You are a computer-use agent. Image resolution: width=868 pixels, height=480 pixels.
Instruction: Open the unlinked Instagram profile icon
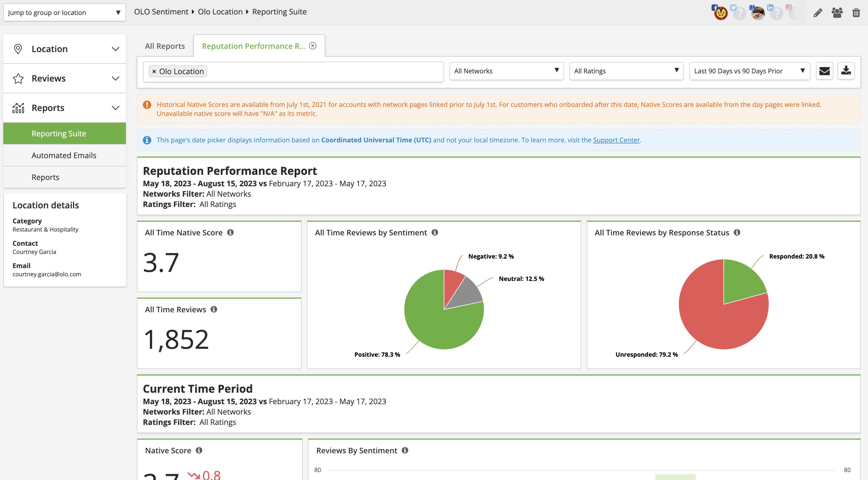point(794,13)
